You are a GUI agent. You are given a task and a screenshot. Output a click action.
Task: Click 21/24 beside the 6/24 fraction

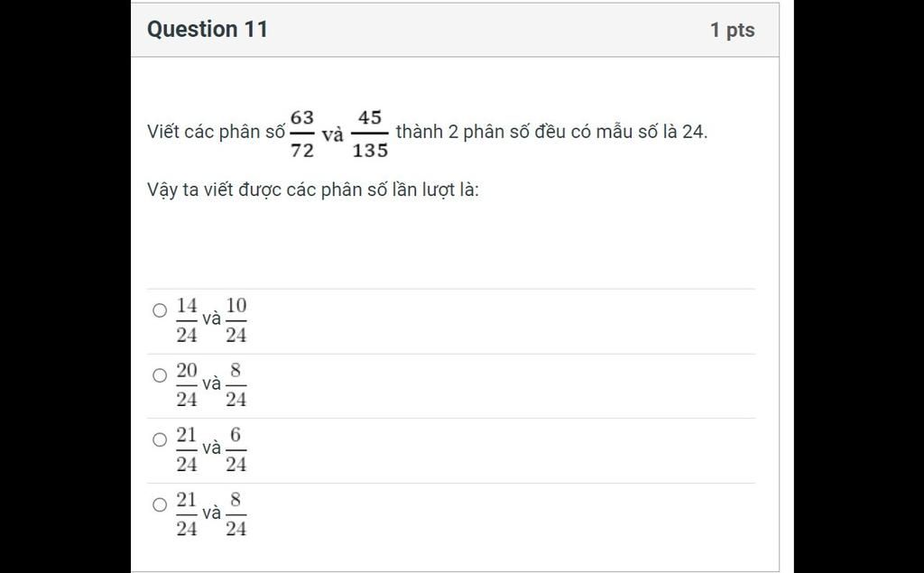(x=187, y=449)
